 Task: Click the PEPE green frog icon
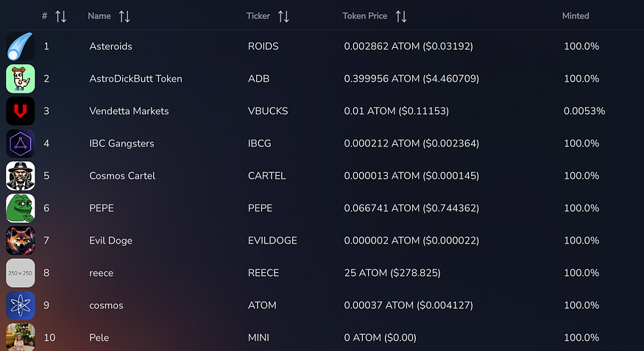click(x=20, y=208)
